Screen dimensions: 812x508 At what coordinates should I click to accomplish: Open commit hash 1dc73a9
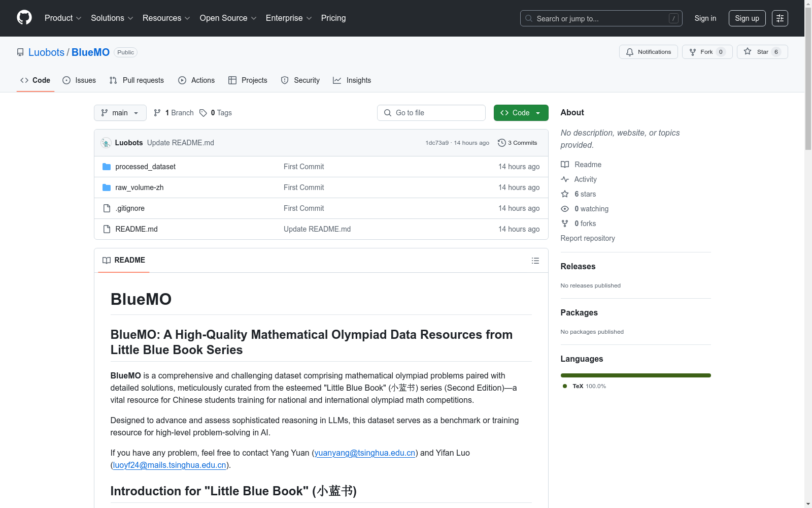coord(437,143)
